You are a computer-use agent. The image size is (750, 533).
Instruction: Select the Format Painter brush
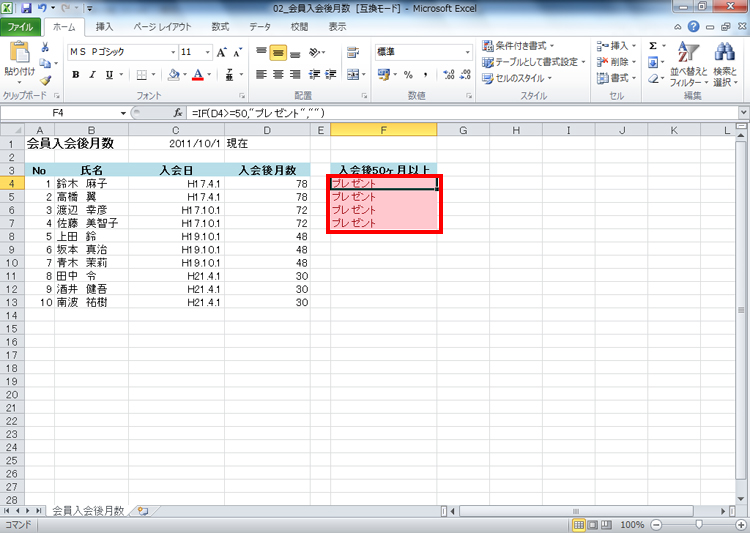pos(45,80)
